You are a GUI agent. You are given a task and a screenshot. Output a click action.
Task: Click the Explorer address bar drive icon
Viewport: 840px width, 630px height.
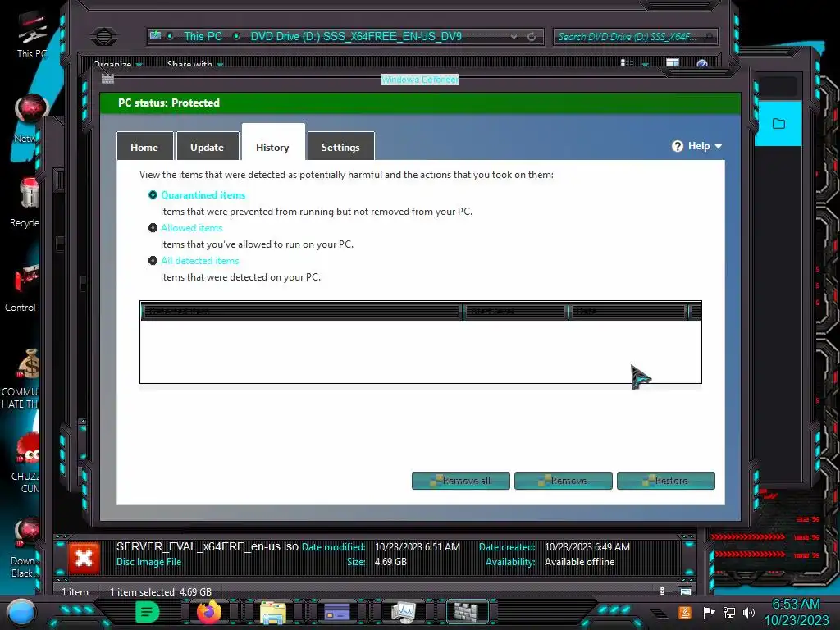155,35
